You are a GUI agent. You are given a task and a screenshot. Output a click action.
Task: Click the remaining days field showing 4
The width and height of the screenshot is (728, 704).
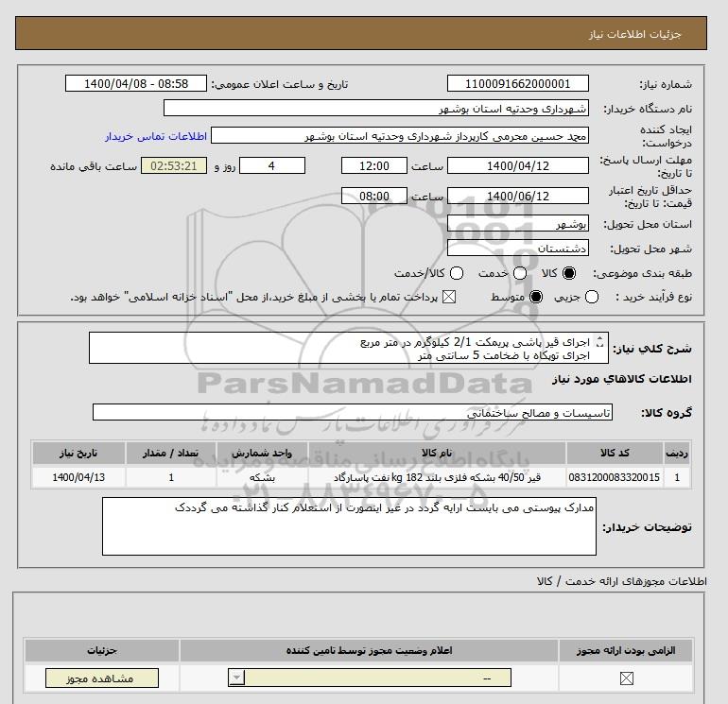pos(272,165)
